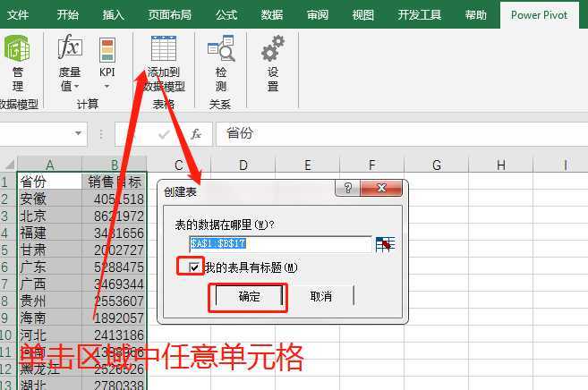Select row 2 header
Viewport: 588px width, 390px height.
8,199
